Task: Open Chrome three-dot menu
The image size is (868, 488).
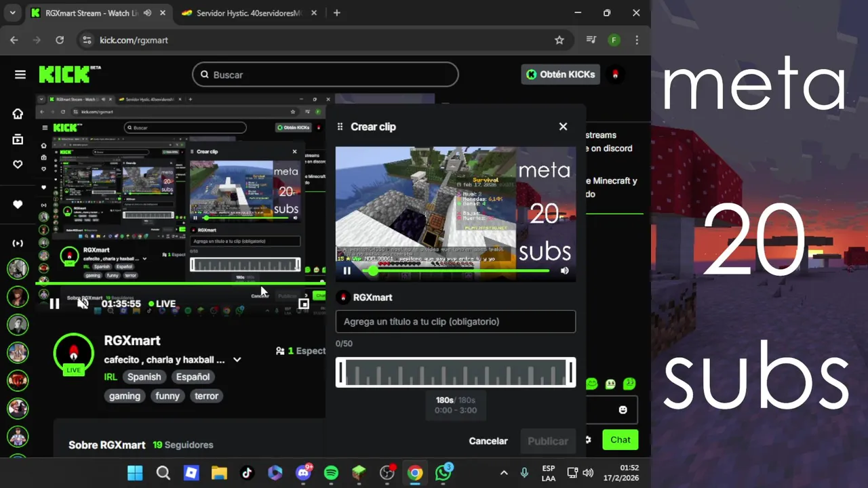Action: coord(637,40)
